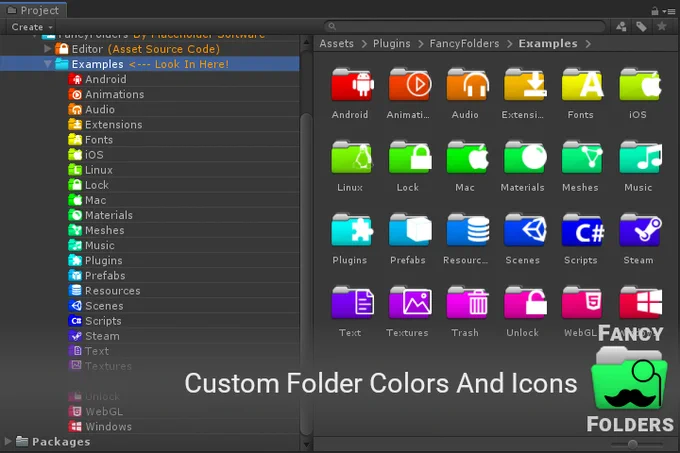Switch to the Project tab

click(x=33, y=10)
